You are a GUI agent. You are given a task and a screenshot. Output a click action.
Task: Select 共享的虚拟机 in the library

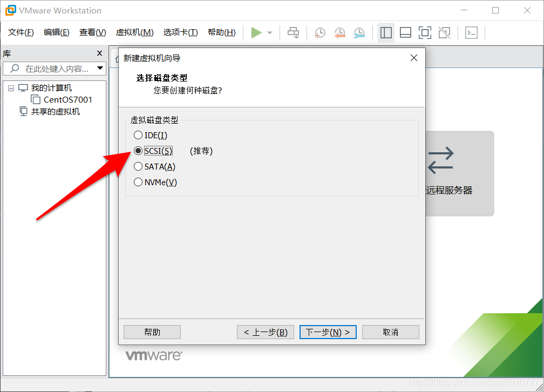[56, 111]
